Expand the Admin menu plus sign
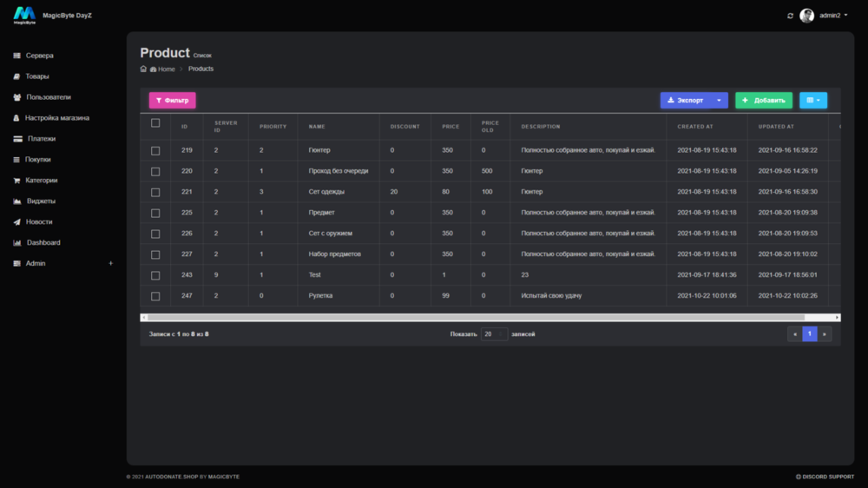The width and height of the screenshot is (868, 488). coord(111,264)
